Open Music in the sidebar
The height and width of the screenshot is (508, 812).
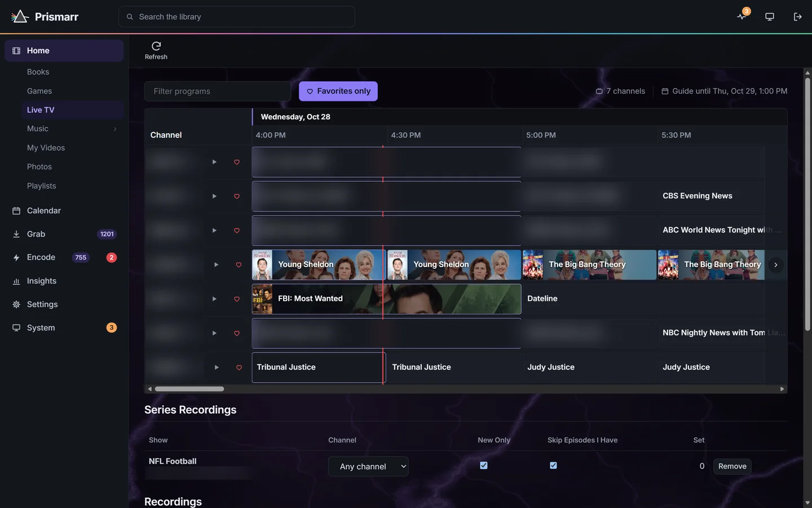coord(38,129)
